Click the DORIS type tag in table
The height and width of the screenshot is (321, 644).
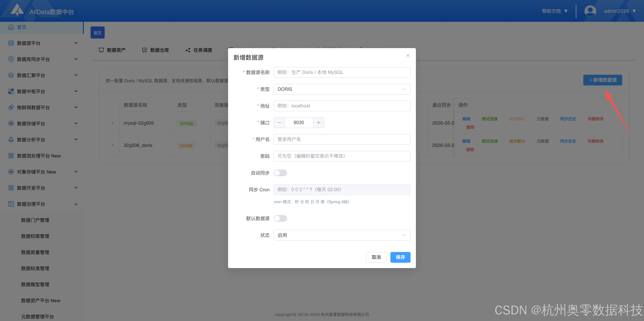click(186, 146)
